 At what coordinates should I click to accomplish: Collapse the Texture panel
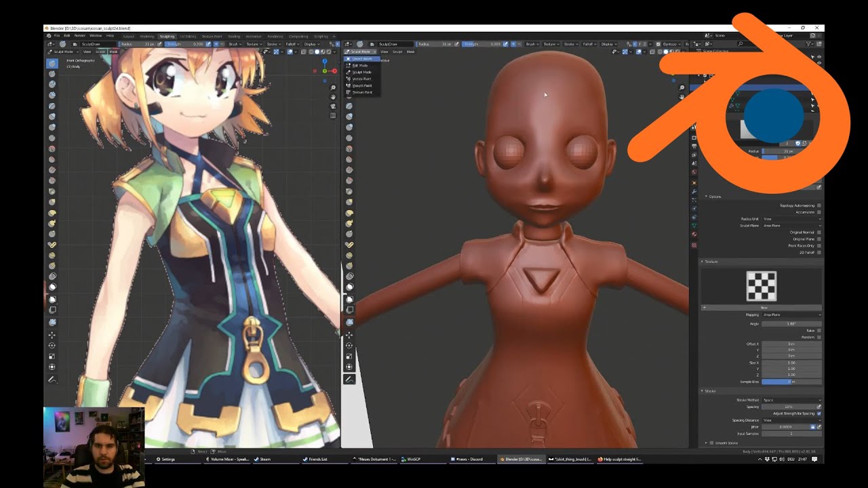(x=703, y=262)
